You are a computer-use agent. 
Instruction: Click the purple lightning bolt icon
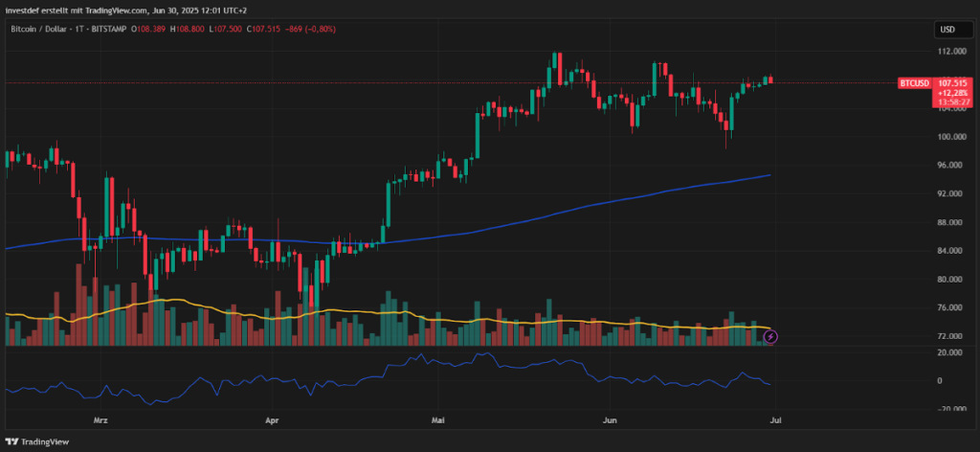[771, 336]
